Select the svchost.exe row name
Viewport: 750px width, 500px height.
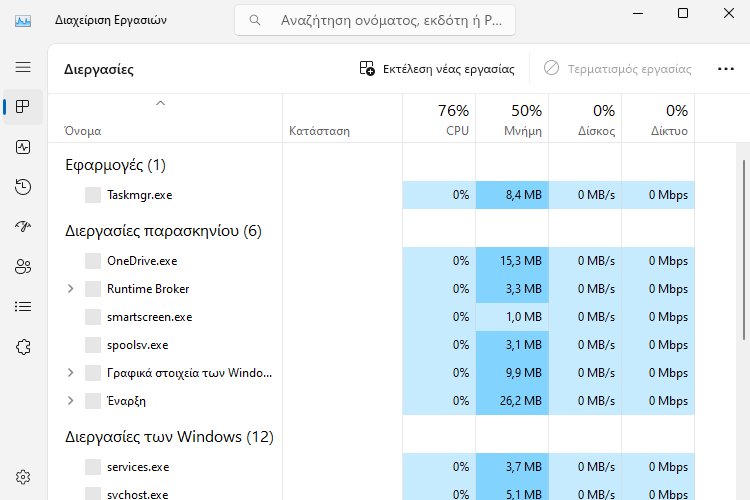click(x=138, y=494)
